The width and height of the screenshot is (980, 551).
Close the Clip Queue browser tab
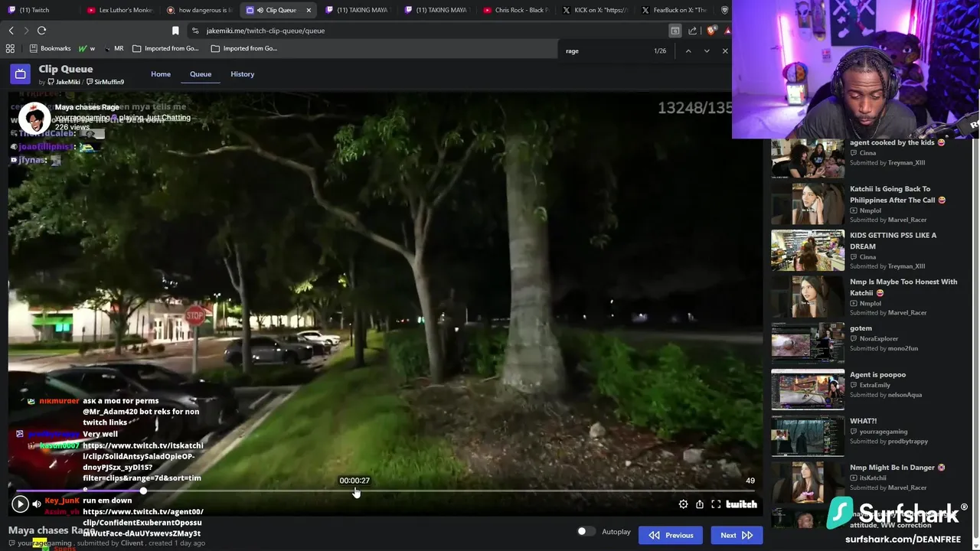tap(309, 10)
